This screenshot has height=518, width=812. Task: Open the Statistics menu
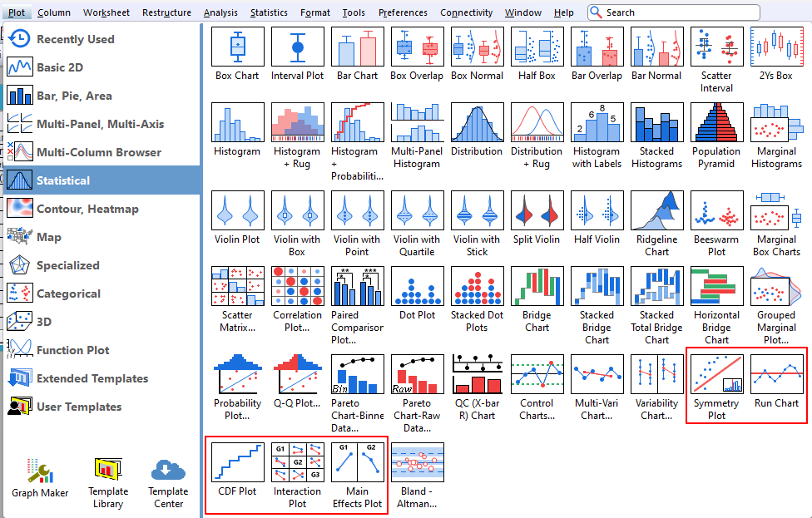pyautogui.click(x=269, y=12)
